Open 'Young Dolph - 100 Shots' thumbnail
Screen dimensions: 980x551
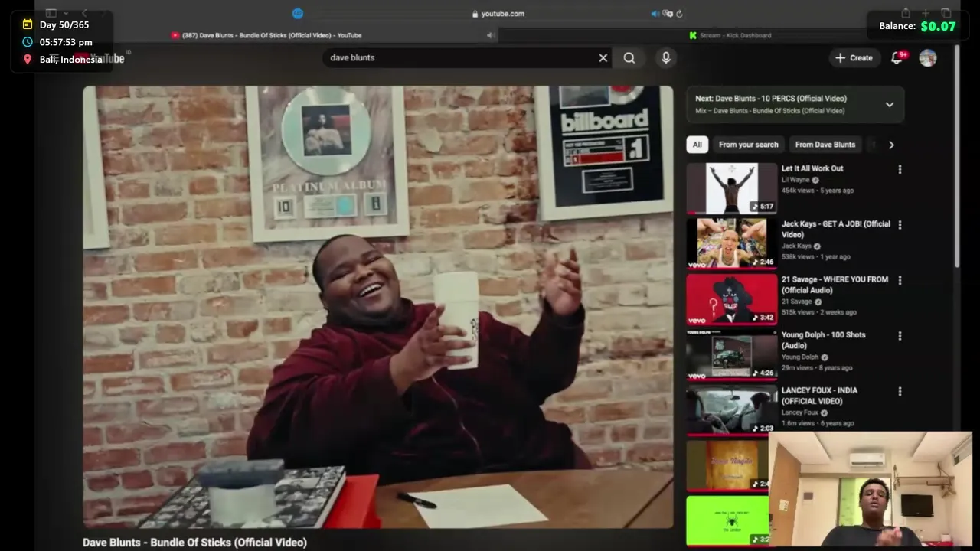[731, 354]
